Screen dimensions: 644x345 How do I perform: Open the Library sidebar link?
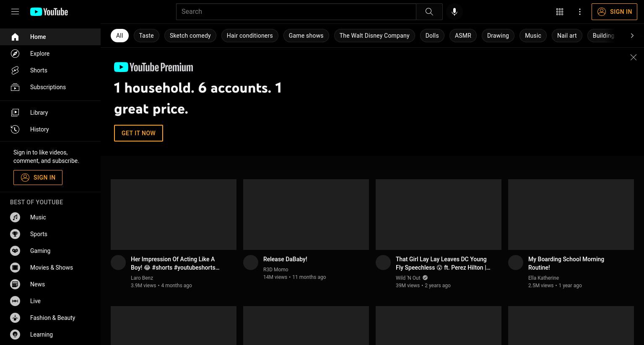[x=50, y=113]
